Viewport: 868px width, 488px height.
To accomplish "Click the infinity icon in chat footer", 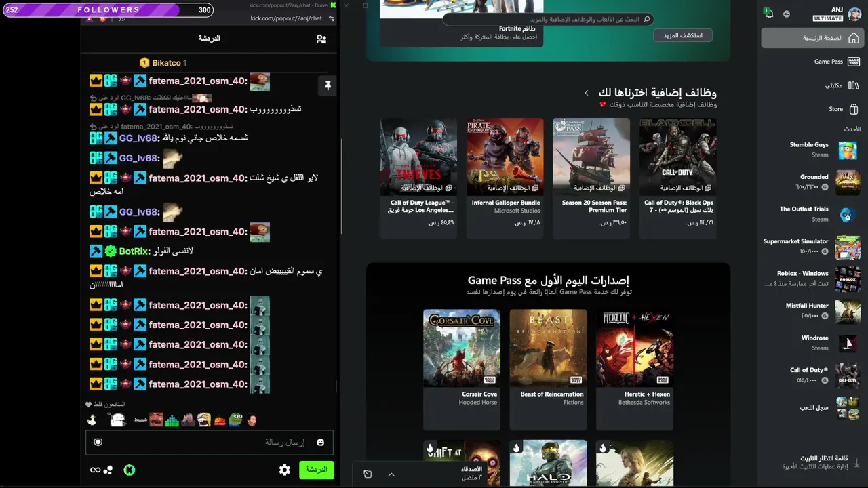I will (x=95, y=470).
